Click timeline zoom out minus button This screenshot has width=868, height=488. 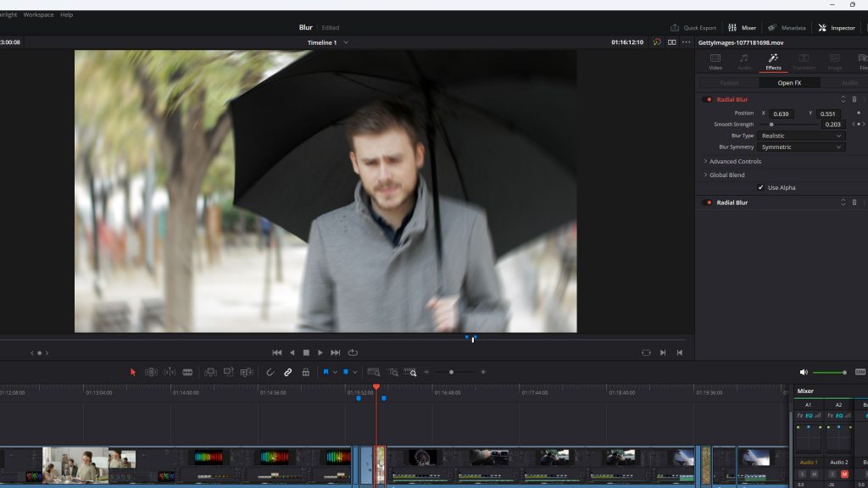(x=426, y=373)
